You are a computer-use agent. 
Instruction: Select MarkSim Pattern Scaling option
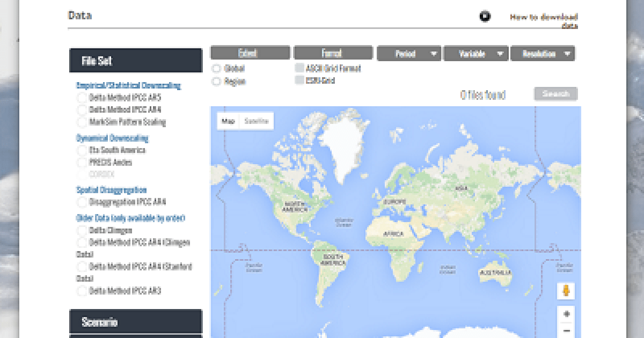82,122
